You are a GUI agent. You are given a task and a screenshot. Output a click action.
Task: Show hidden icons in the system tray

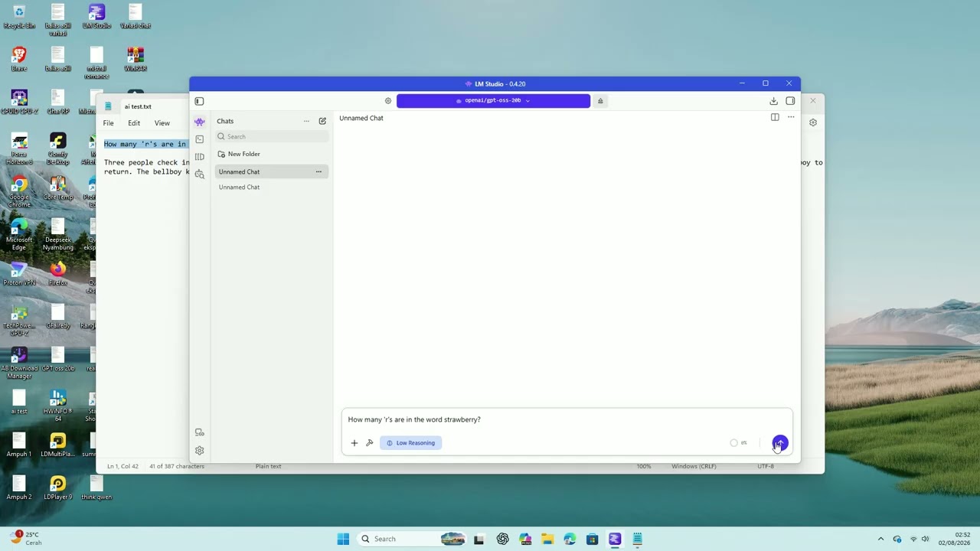tap(880, 539)
